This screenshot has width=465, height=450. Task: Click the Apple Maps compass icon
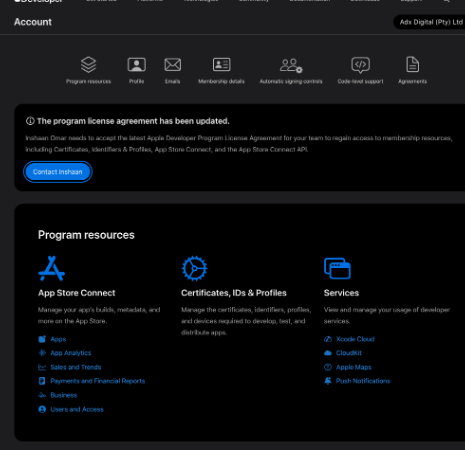click(x=328, y=367)
